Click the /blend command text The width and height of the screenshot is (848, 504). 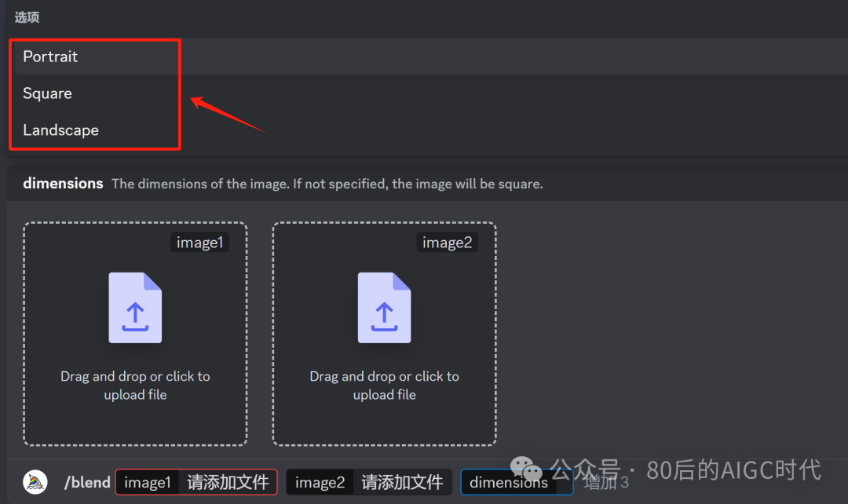tap(87, 482)
